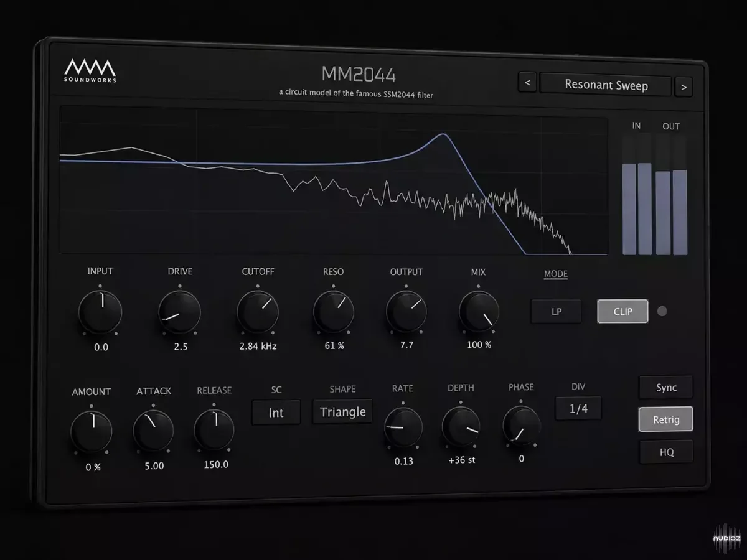Click the phase value 0
This screenshot has width=747, height=560.
click(x=522, y=459)
